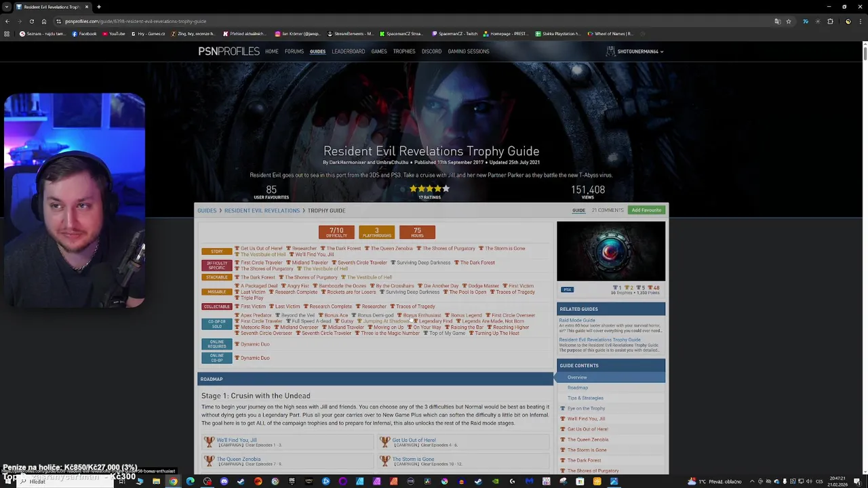The image size is (868, 488).
Task: Jump to The Storm is Gone in contents
Action: pos(587,450)
